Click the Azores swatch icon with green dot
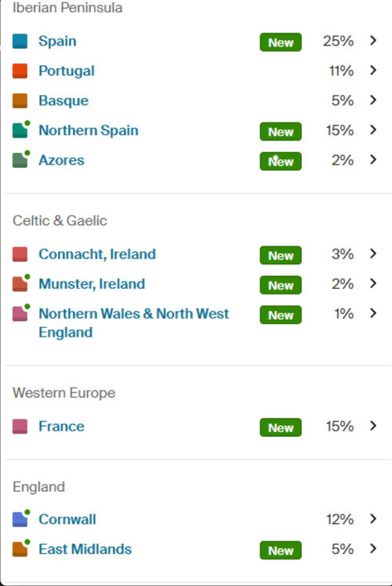The width and height of the screenshot is (392, 586). [x=21, y=159]
